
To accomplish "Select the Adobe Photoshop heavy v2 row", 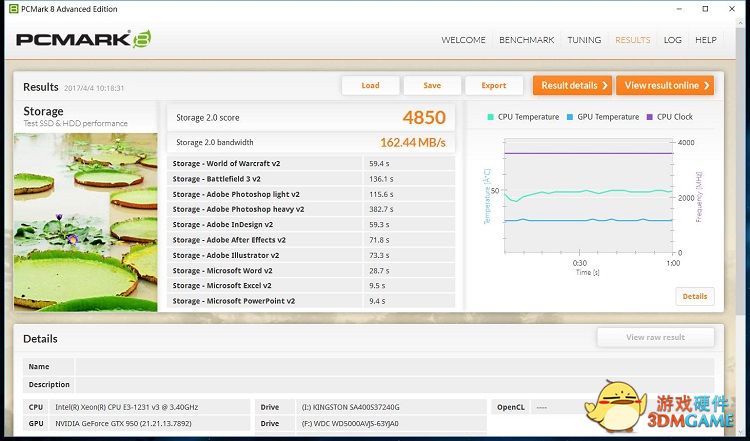I will [x=311, y=209].
